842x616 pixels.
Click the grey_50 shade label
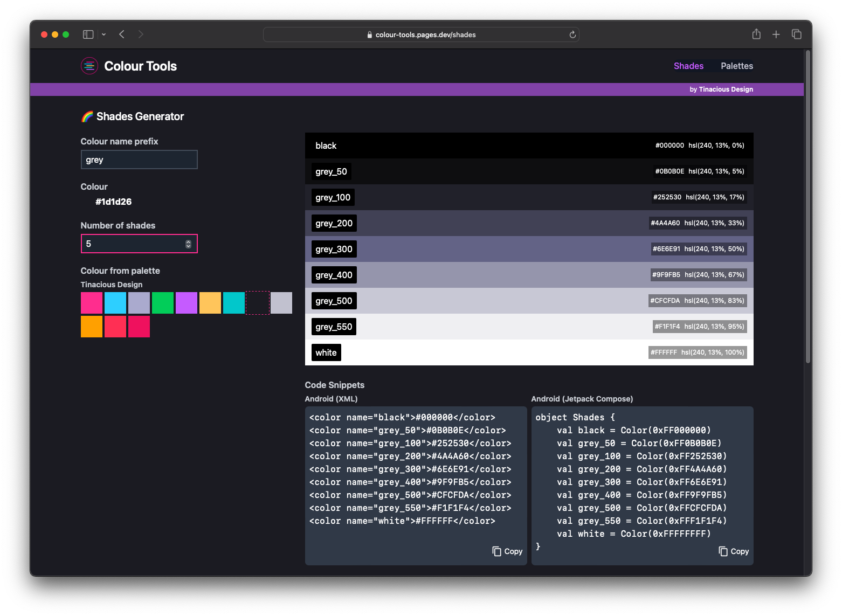(331, 171)
